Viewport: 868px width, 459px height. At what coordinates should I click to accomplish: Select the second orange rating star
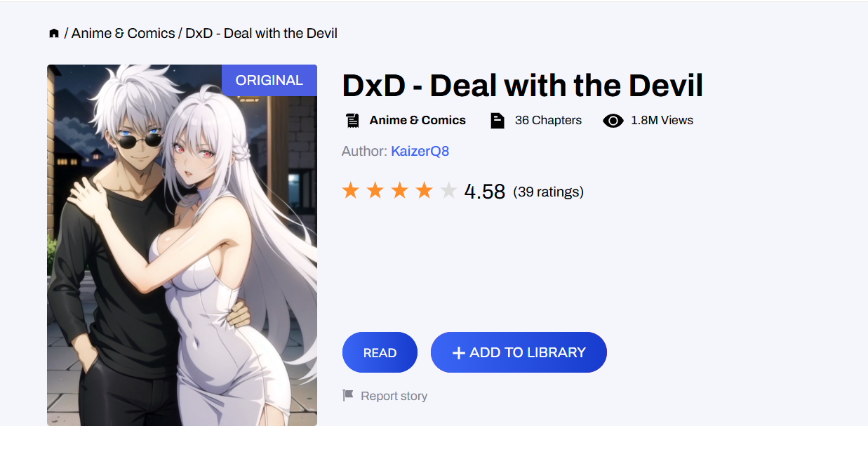(375, 190)
